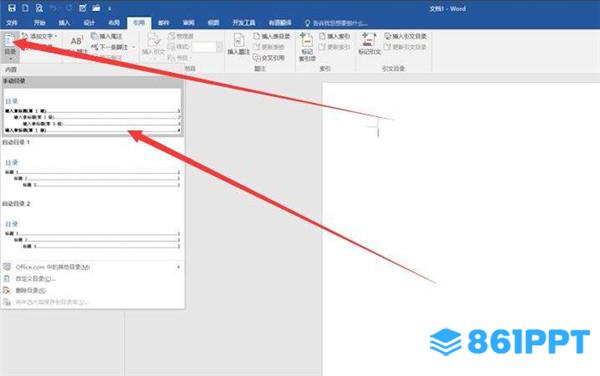Click the Save icon in quick access toolbar
This screenshot has height=376, width=600.
(x=12, y=8)
